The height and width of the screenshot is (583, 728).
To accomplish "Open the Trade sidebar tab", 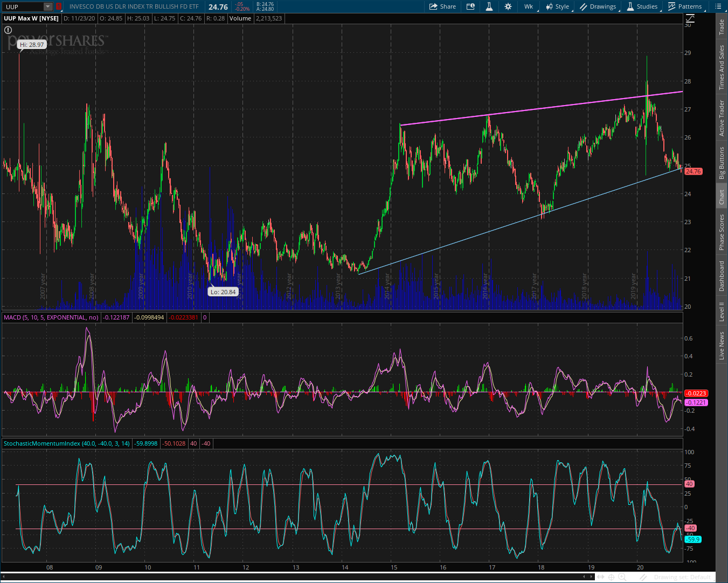I will 722,27.
